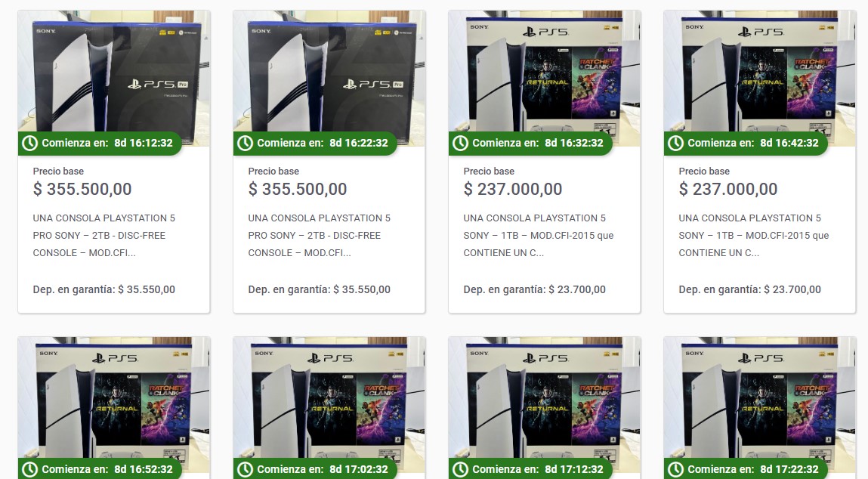The height and width of the screenshot is (479, 868).
Task: Click the clock icon on the 8d 16:42:32 countdown
Action: point(676,143)
